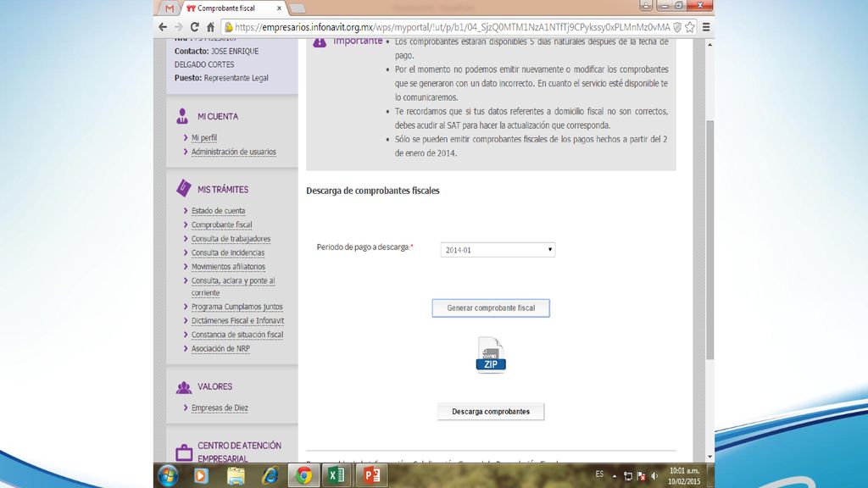Bookmark this page with the star icon
This screenshot has height=488, width=868.
point(690,27)
